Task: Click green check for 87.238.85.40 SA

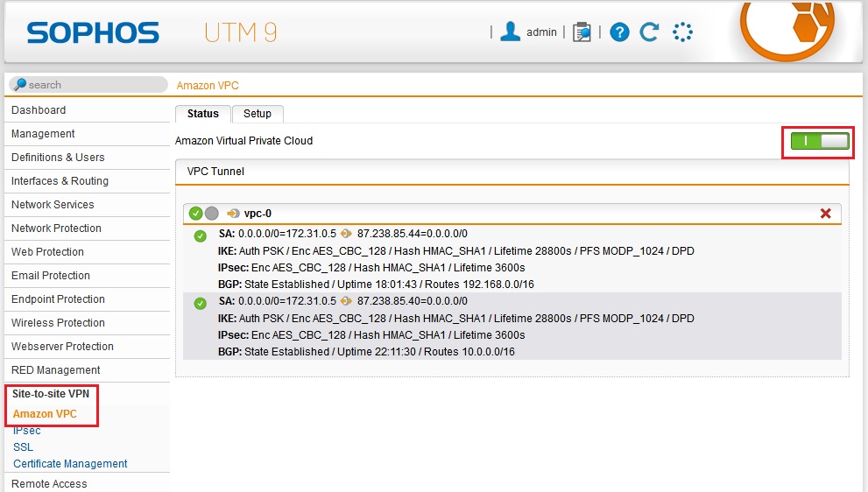Action: (200, 303)
